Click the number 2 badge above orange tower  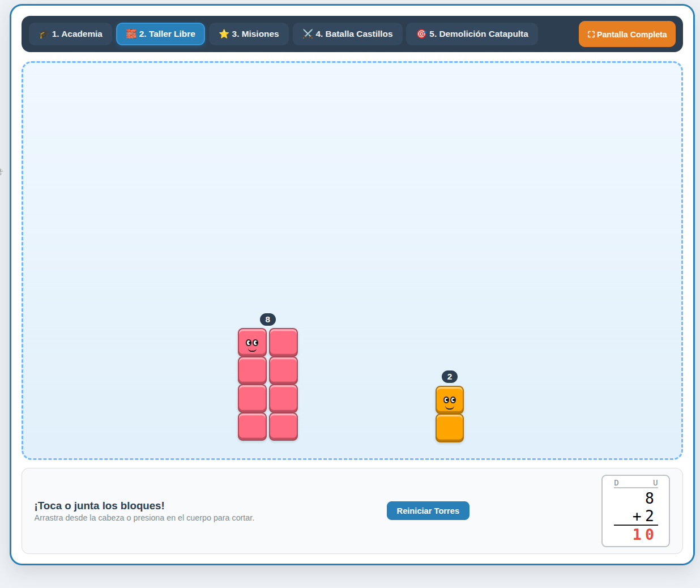coord(450,377)
